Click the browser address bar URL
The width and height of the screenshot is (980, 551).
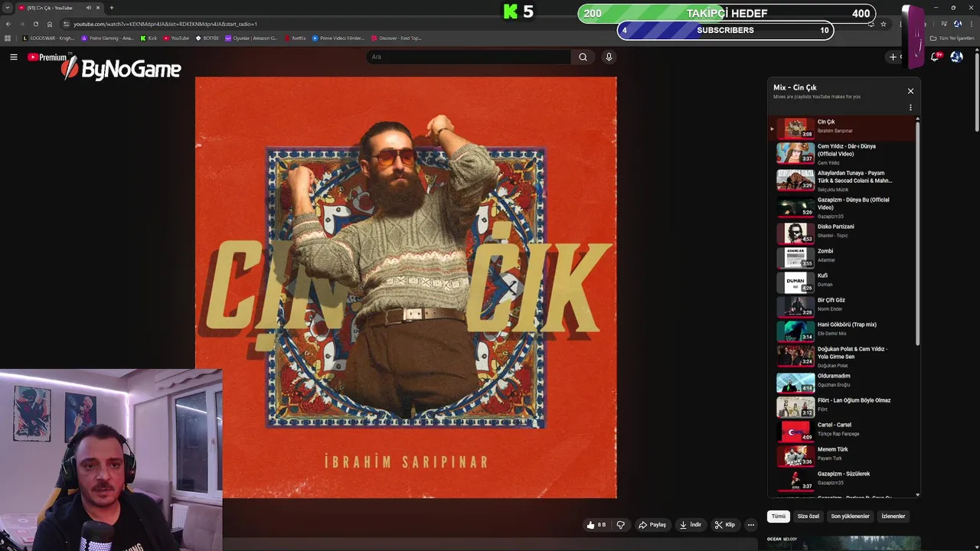coord(165,24)
